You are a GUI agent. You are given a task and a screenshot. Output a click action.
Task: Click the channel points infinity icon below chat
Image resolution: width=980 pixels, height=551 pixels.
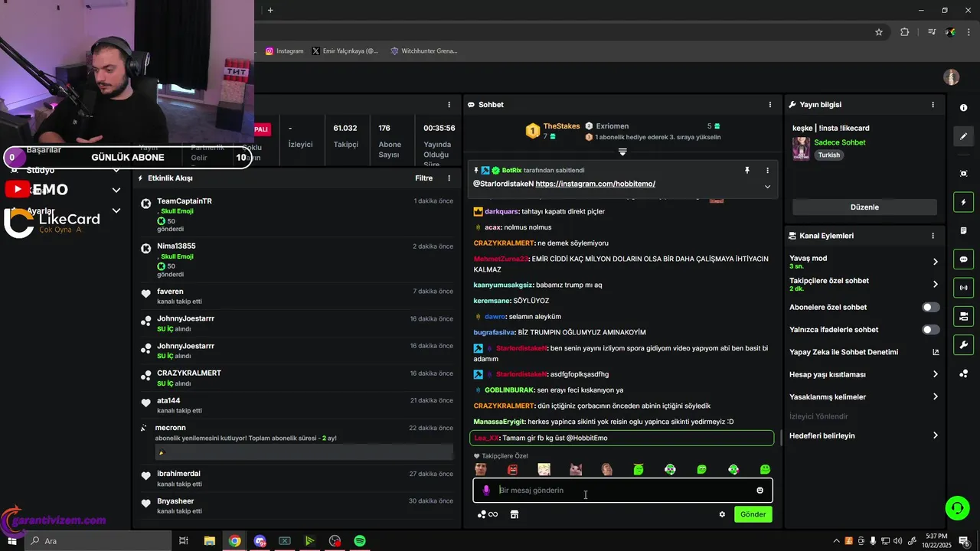pos(487,514)
